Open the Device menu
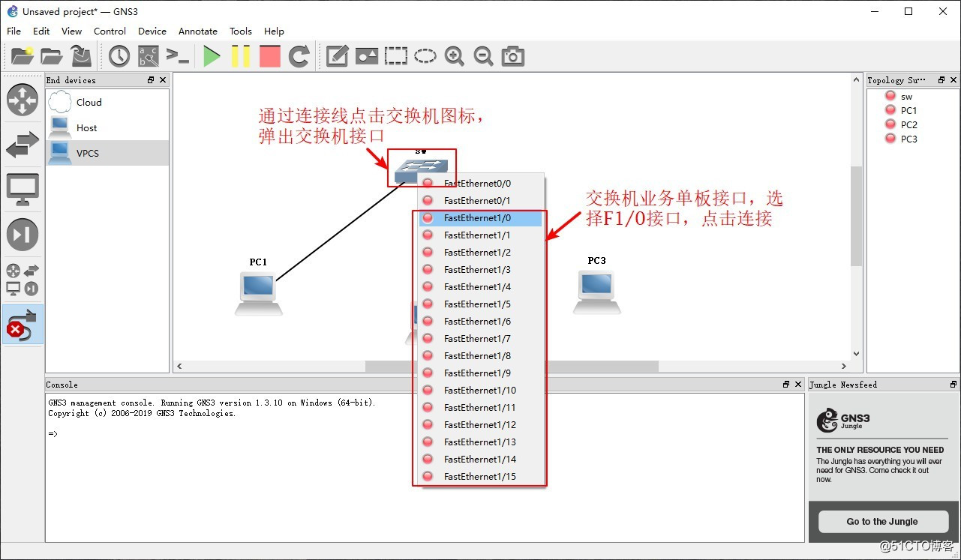 click(x=152, y=31)
